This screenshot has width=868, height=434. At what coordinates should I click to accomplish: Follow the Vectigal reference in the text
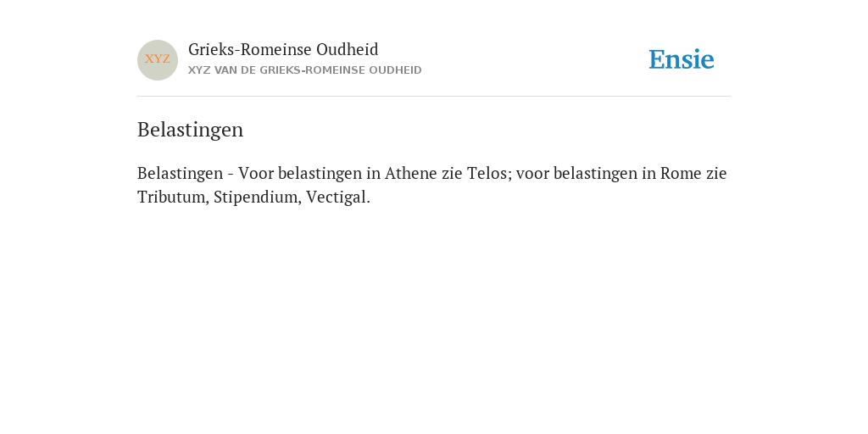(336, 197)
